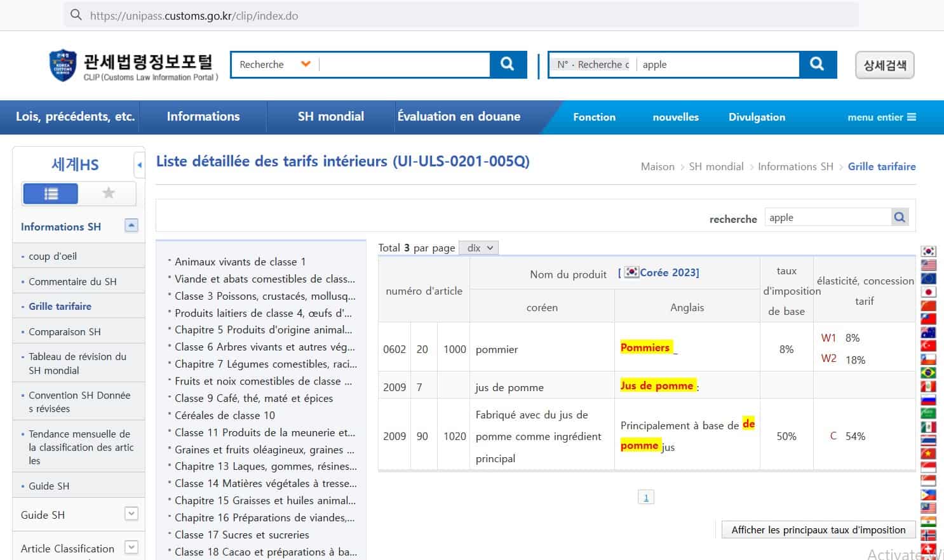Click the 'apple' recherche input field

827,218
